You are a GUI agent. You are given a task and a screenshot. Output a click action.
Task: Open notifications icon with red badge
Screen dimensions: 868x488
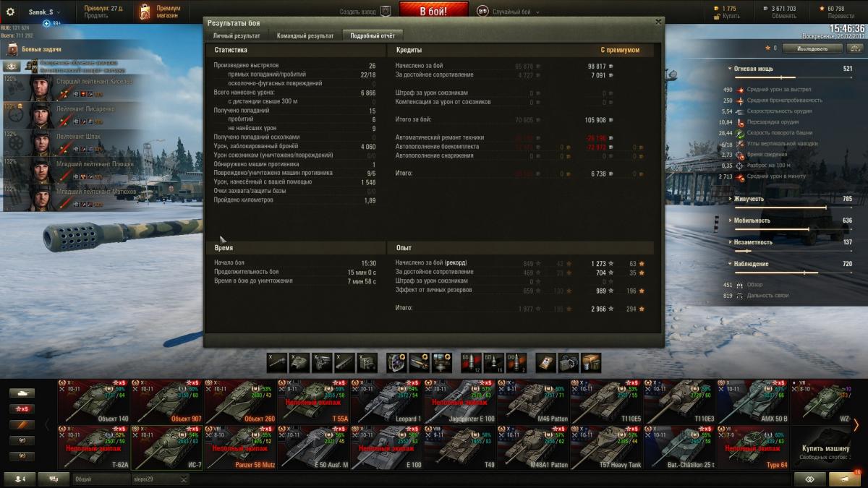(x=844, y=479)
